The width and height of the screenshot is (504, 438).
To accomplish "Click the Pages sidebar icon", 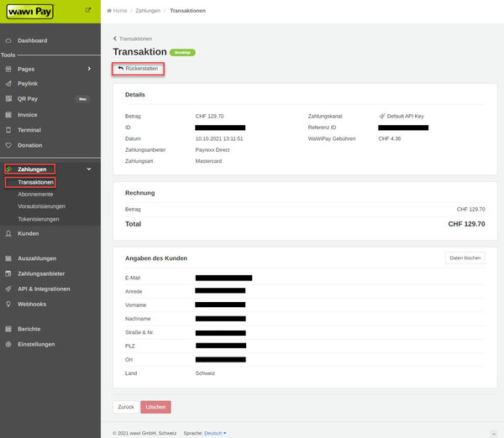I will 8,69.
